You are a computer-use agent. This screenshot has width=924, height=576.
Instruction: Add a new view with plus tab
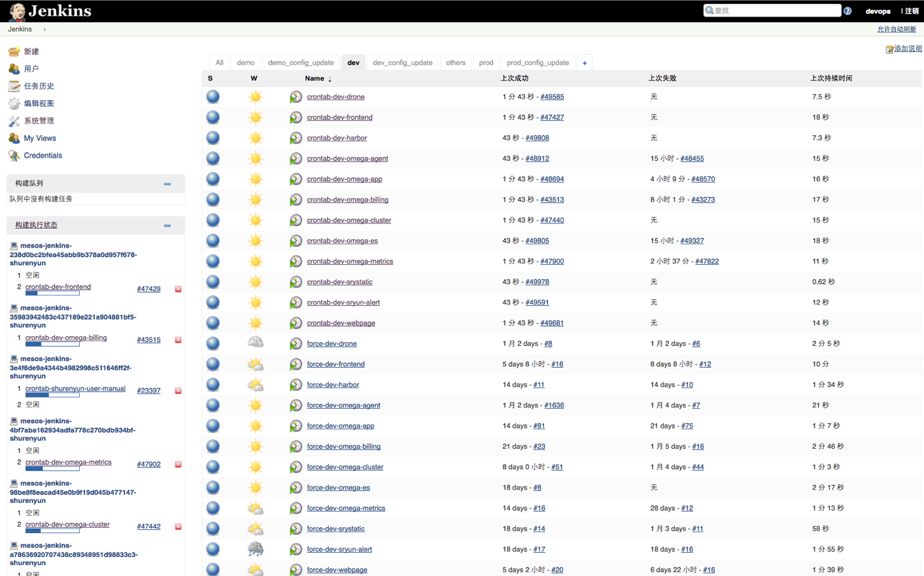pos(585,63)
